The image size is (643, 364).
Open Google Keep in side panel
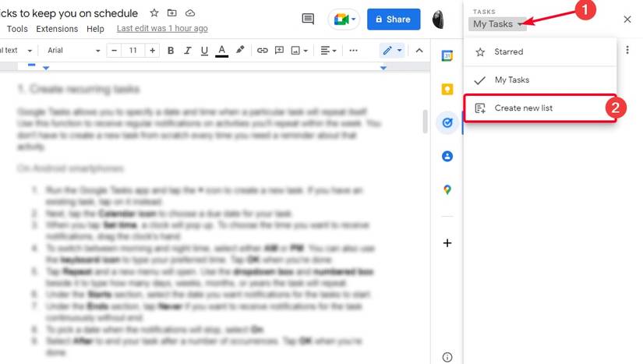447,89
